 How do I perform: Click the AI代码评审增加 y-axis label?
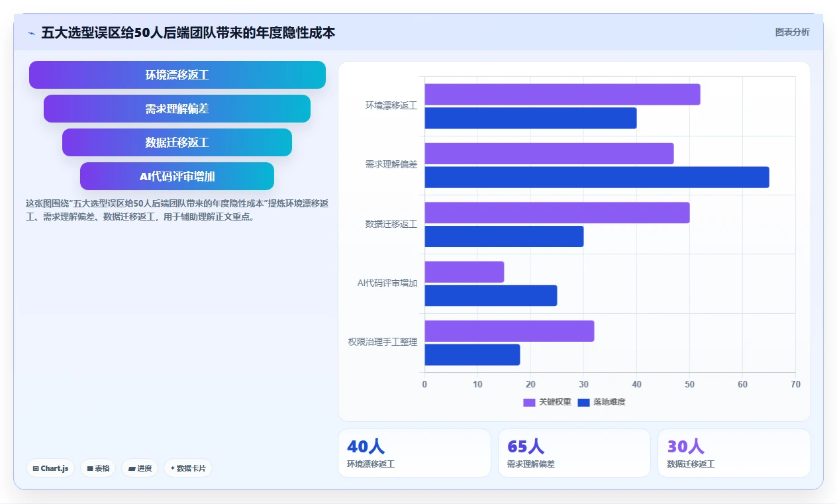tap(387, 283)
